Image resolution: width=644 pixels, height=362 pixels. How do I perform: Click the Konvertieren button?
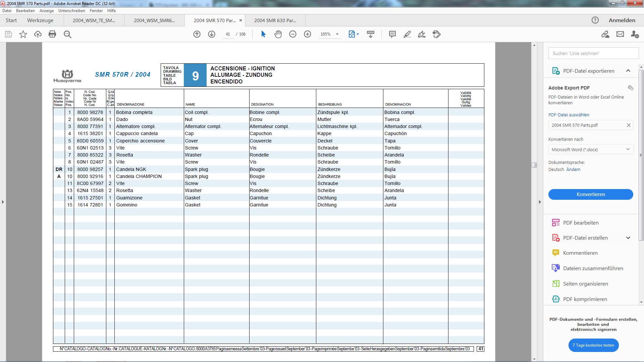tap(591, 194)
